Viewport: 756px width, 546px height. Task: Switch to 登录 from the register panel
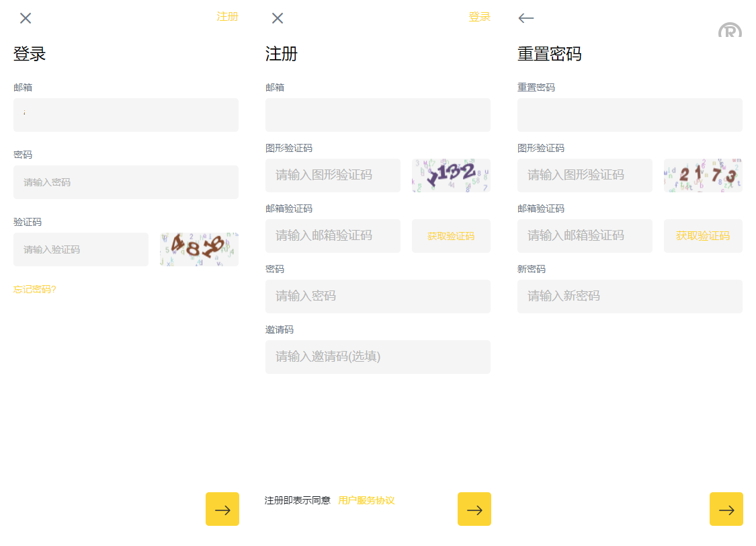point(480,17)
